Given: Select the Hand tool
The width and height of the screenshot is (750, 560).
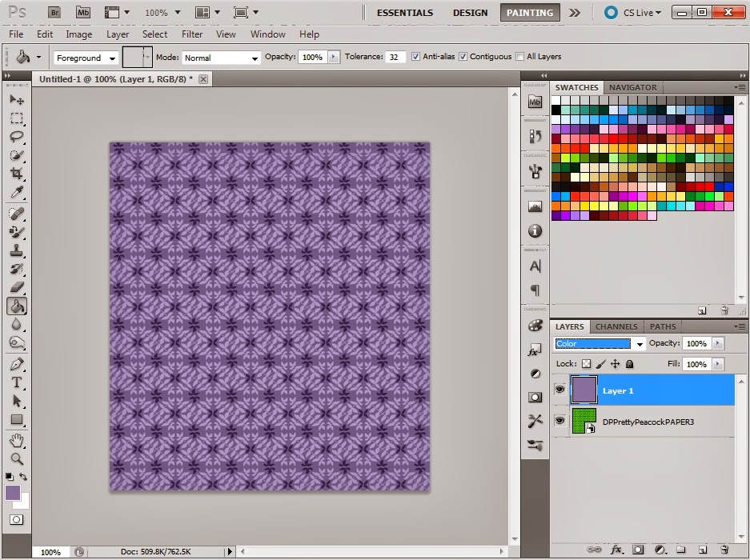Looking at the screenshot, I should click(x=17, y=441).
